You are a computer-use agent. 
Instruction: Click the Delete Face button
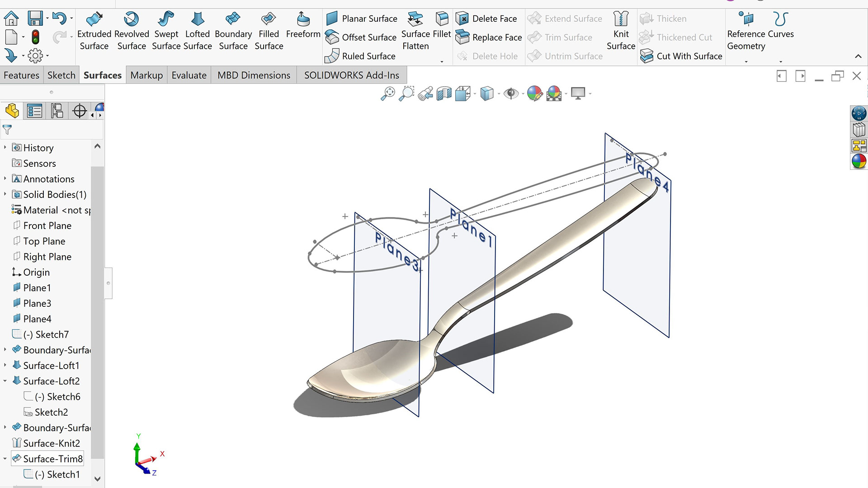(486, 19)
